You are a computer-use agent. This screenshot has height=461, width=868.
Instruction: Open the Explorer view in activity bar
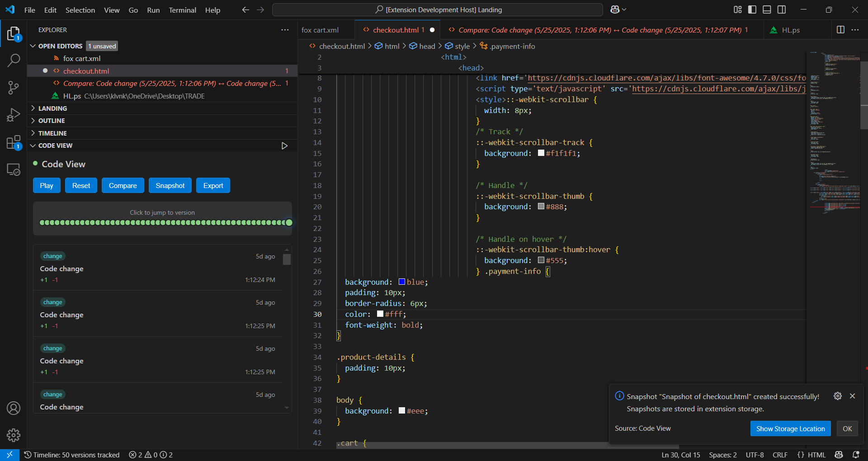pyautogui.click(x=14, y=34)
